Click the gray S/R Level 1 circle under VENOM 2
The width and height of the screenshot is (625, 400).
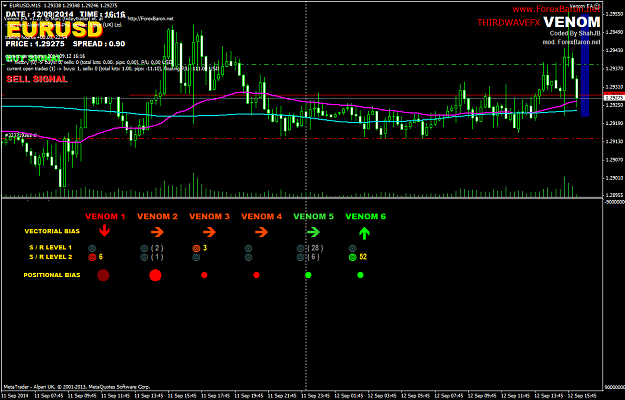coord(144,248)
